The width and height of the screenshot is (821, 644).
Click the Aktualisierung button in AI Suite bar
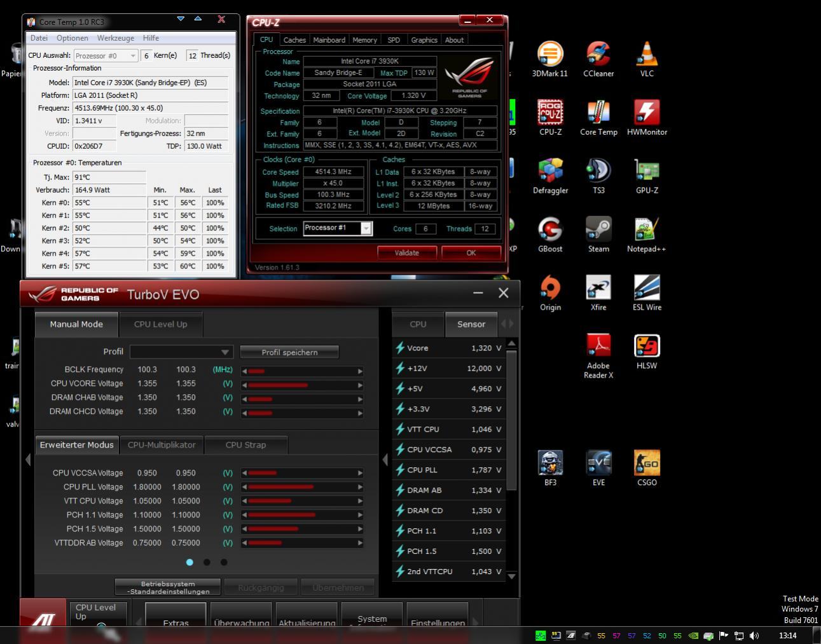(x=307, y=615)
